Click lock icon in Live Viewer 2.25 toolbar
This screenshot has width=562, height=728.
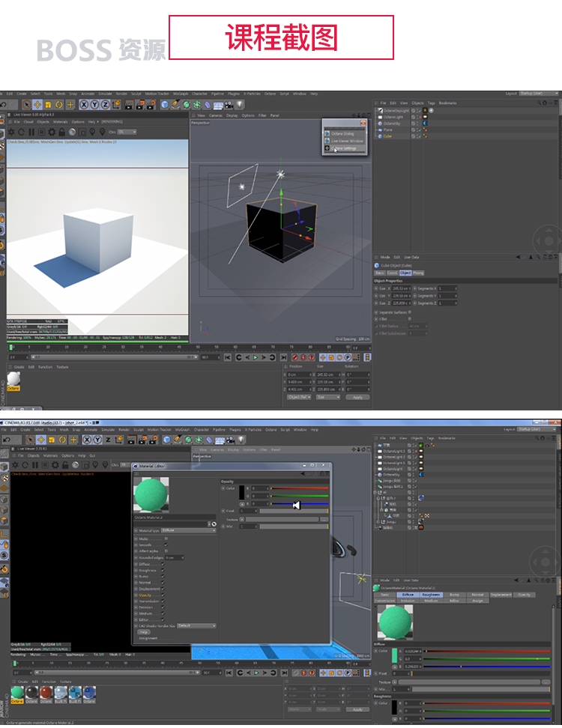(65, 465)
